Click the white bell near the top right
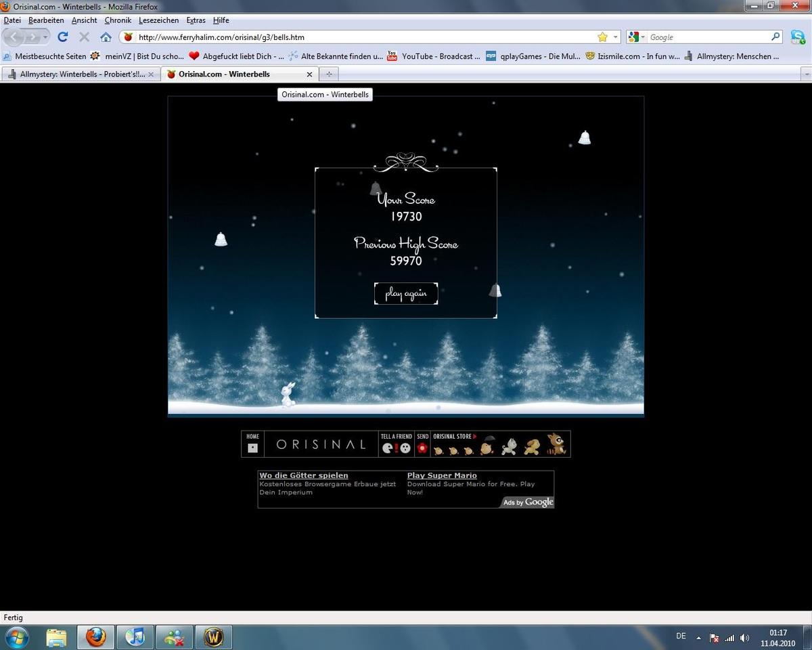 585,137
